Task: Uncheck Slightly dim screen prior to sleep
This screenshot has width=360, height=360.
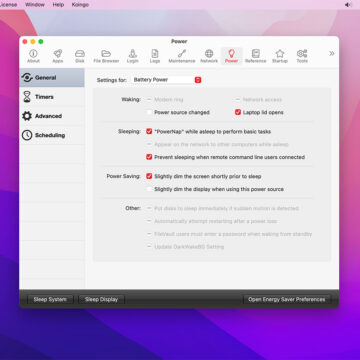Action: point(149,176)
